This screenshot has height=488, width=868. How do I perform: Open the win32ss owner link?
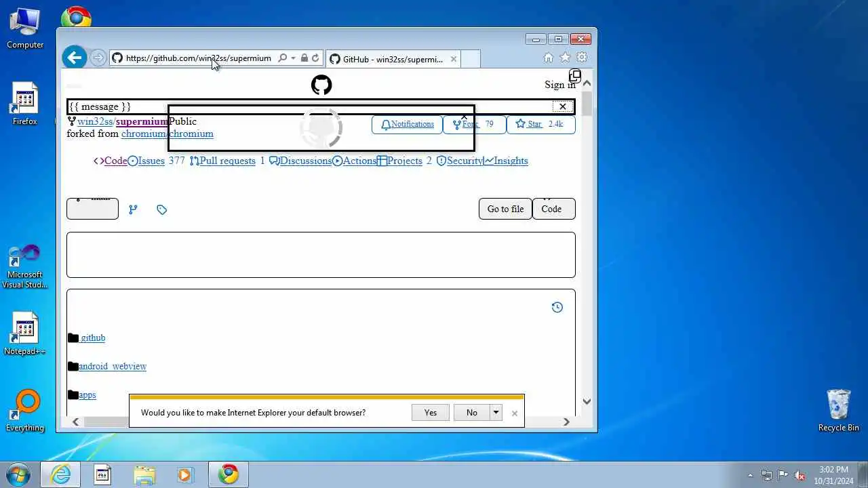95,121
